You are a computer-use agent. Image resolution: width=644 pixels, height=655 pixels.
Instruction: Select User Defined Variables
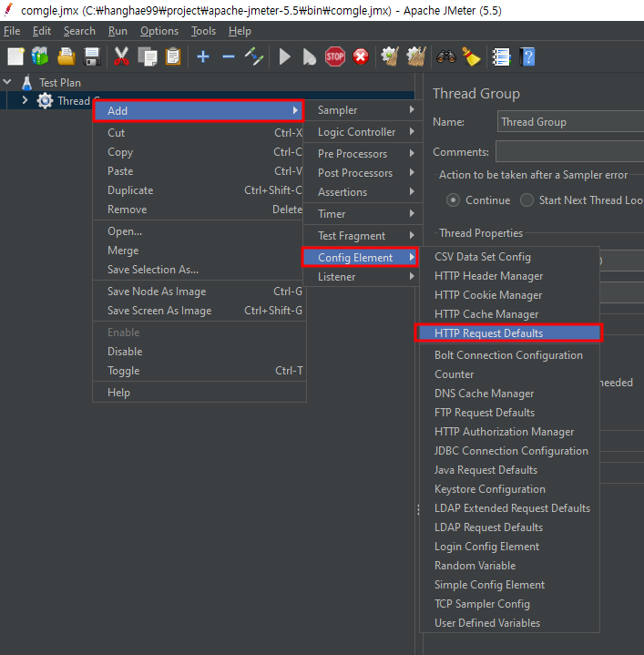(x=509, y=623)
